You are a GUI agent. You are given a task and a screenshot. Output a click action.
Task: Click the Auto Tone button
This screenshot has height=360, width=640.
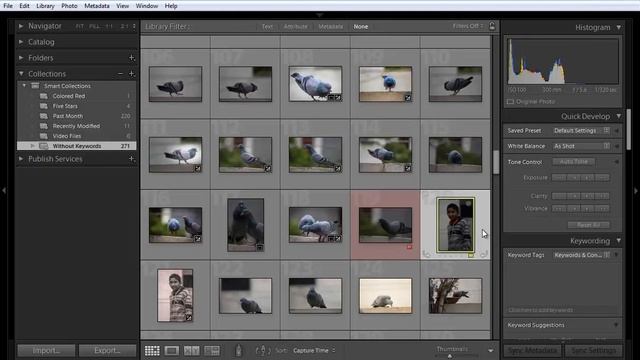point(573,162)
